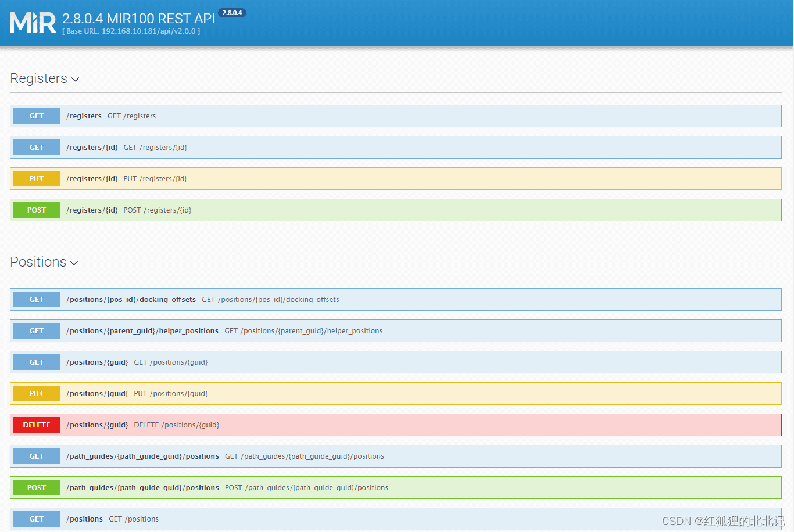794x532 pixels.
Task: Click 'GET /positions/{pos_id}/docking_offsets' description text
Action: point(270,300)
